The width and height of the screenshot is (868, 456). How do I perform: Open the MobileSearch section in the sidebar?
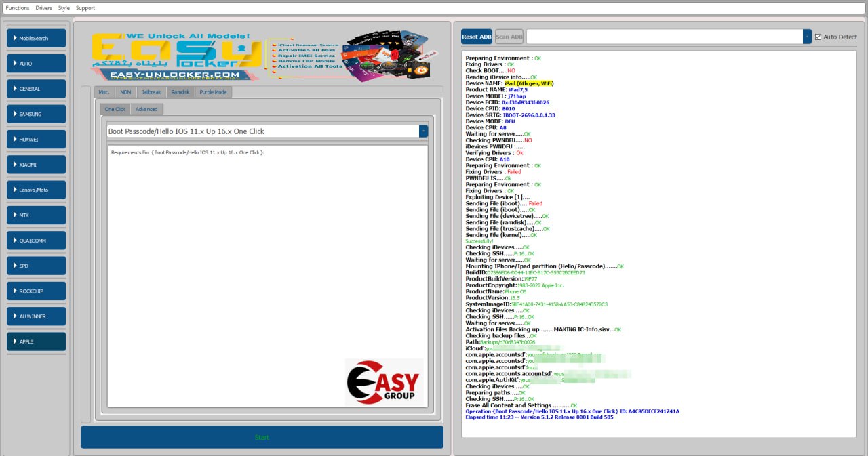(37, 38)
